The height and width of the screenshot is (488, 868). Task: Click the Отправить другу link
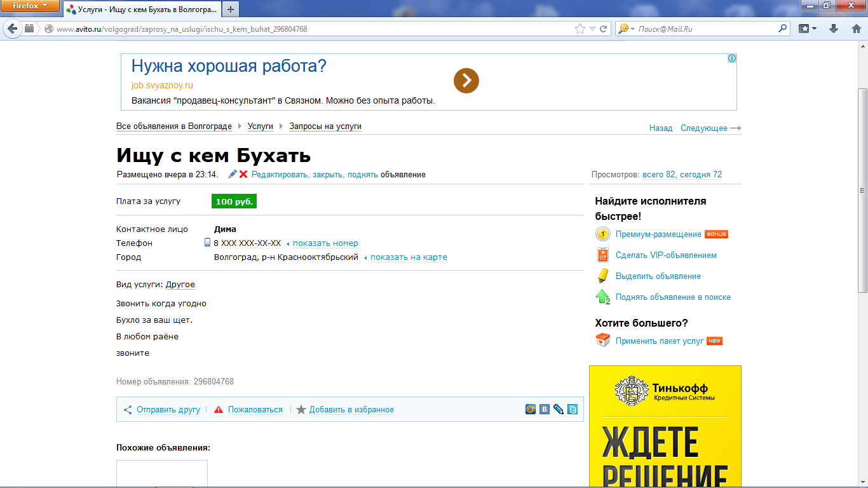tap(168, 410)
